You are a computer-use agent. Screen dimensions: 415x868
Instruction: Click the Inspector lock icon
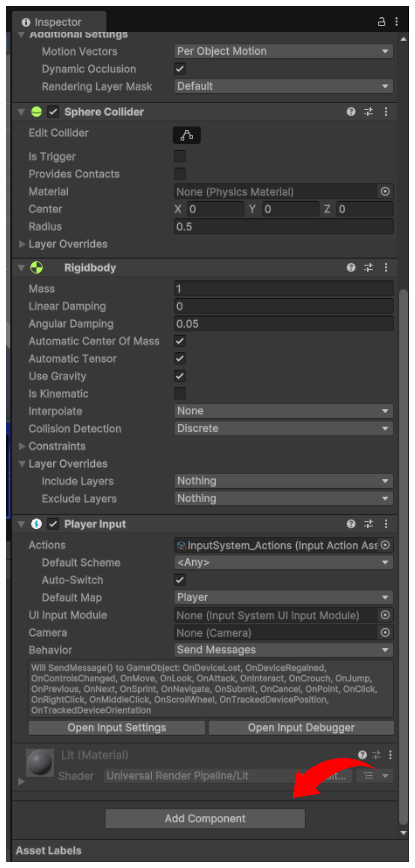point(381,22)
